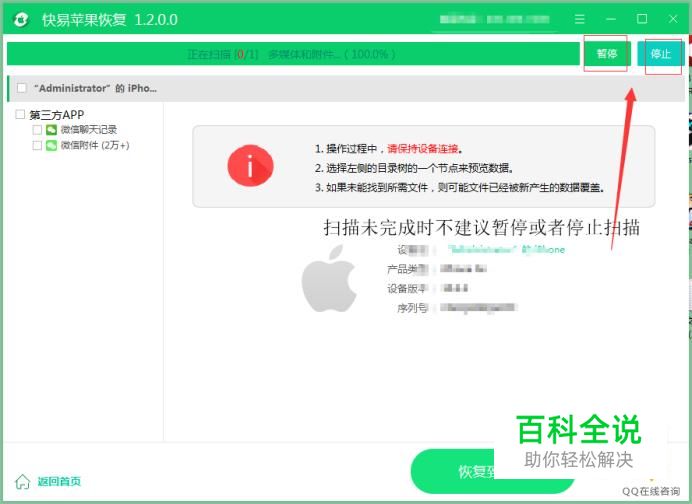This screenshot has height=504, width=692.
Task: Minimize the recovery app window
Action: click(x=611, y=19)
